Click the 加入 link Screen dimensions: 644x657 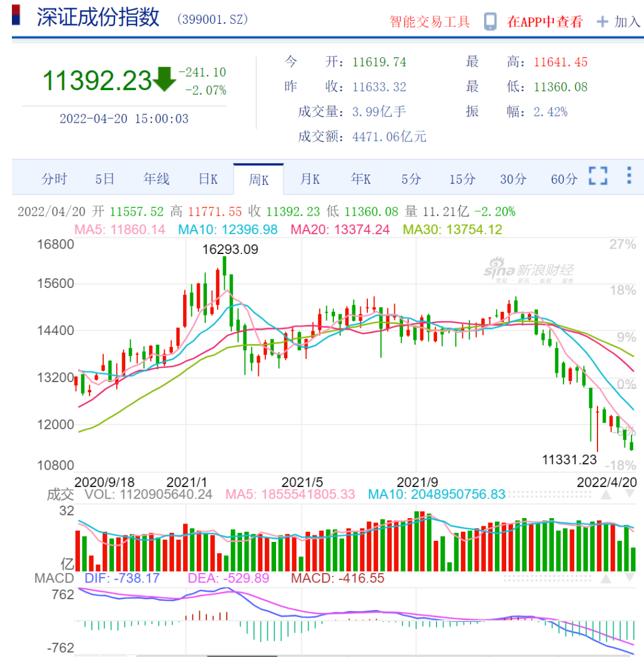(x=627, y=22)
